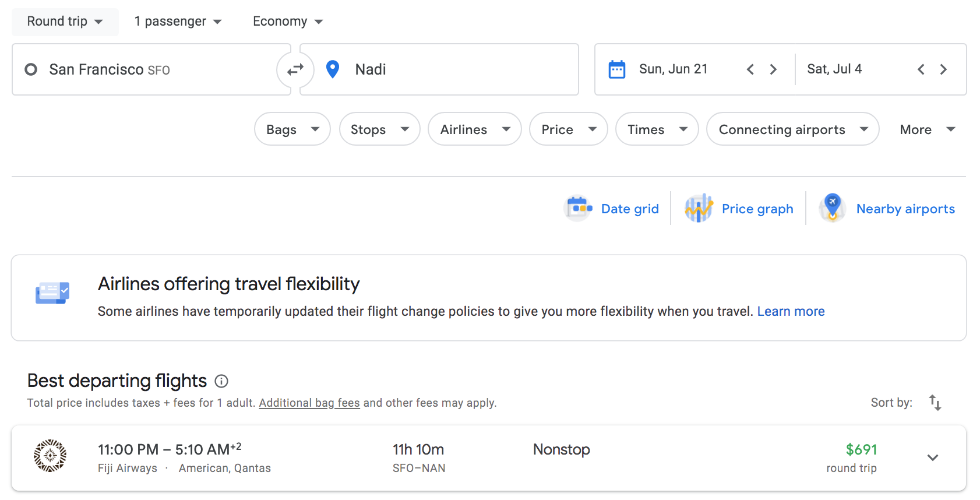Click Learn more about flexibility

point(791,311)
